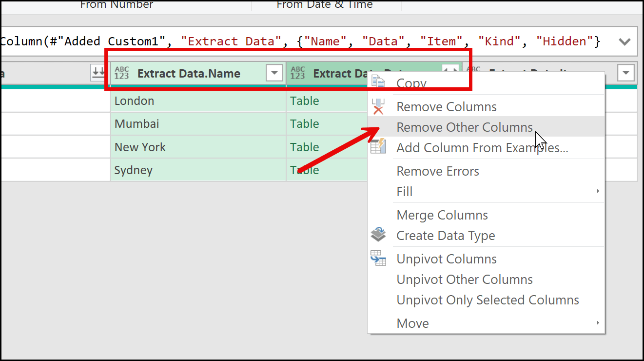
Task: Click the Table link in the Mumbai row
Action: point(305,124)
